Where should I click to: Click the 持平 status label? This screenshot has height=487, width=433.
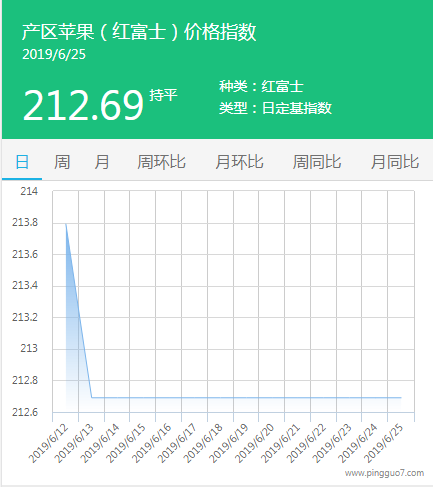pos(163,95)
